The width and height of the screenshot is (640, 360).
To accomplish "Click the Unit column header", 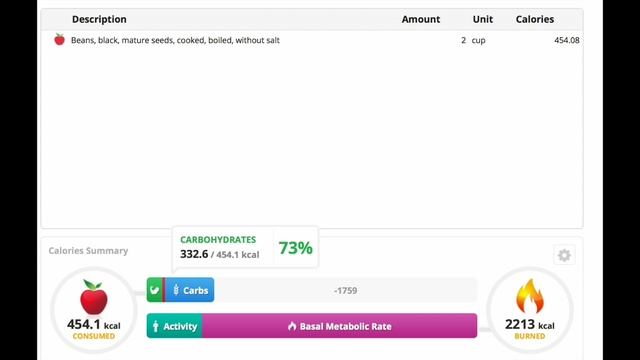I will coord(483,19).
